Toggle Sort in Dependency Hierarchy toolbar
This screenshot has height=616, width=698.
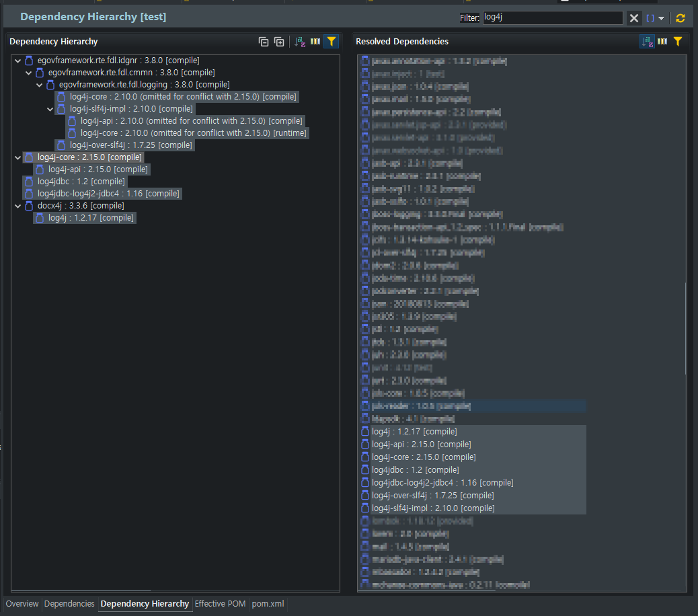pos(300,42)
